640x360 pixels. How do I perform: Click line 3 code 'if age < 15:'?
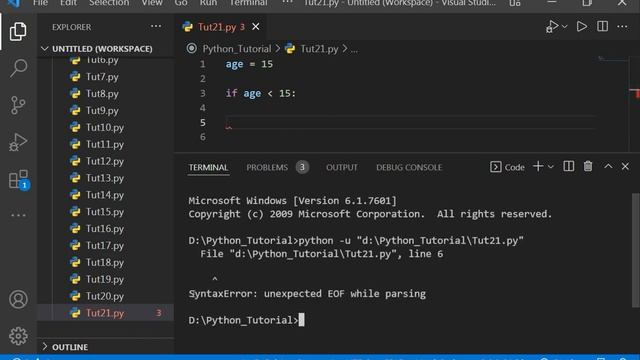pyautogui.click(x=260, y=93)
